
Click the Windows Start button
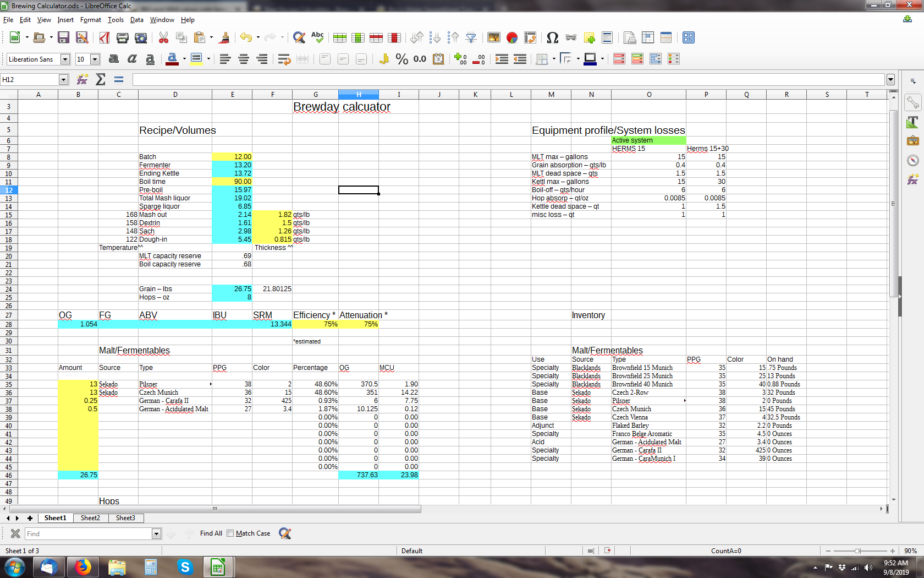coord(14,567)
